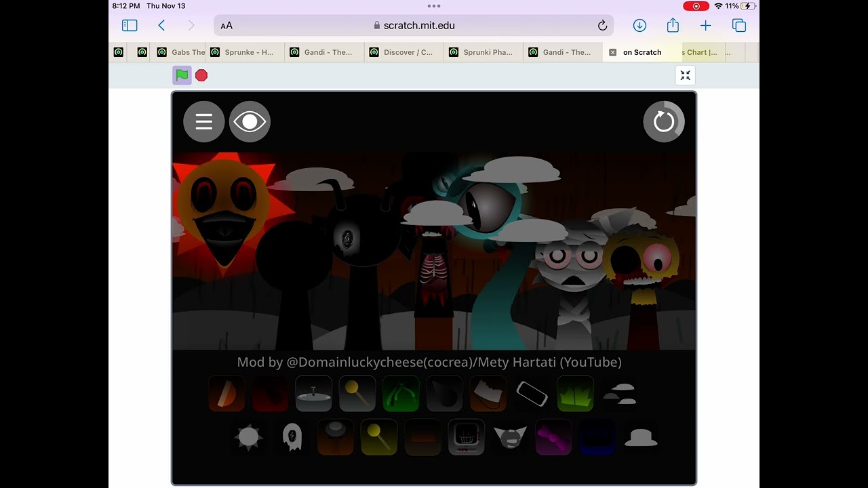Go back to the previous page
This screenshot has width=868, height=488.
161,26
